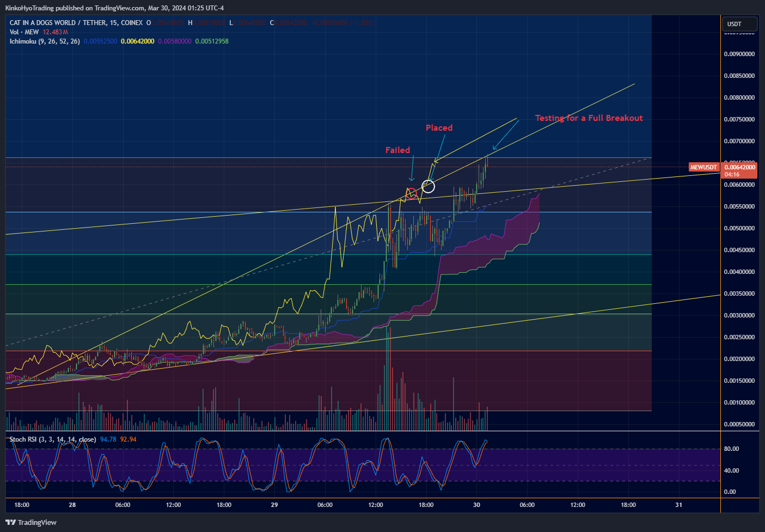Image resolution: width=765 pixels, height=532 pixels.
Task: Click the 0.00800000 price axis label
Action: 739,97
